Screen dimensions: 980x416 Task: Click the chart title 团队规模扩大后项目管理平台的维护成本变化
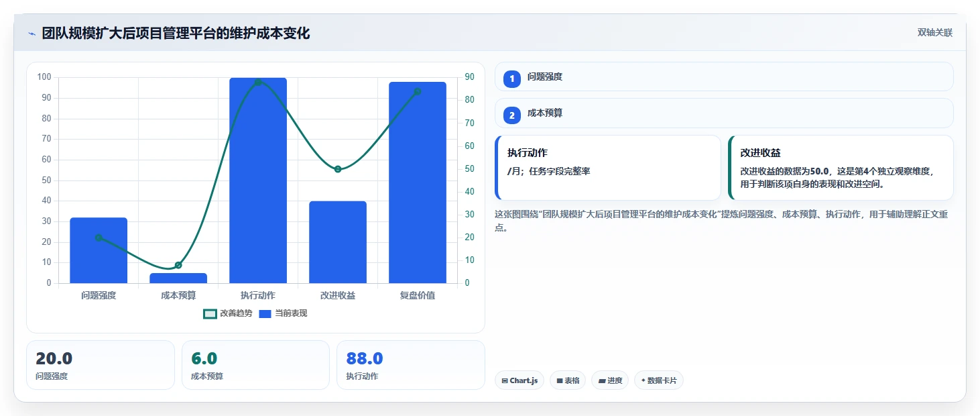point(176,34)
